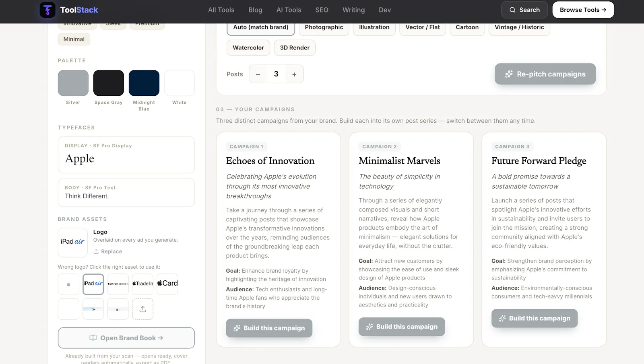Viewport: 644px width, 364px height.
Task: Click the SF Pro Display typeface card
Action: [x=126, y=155]
